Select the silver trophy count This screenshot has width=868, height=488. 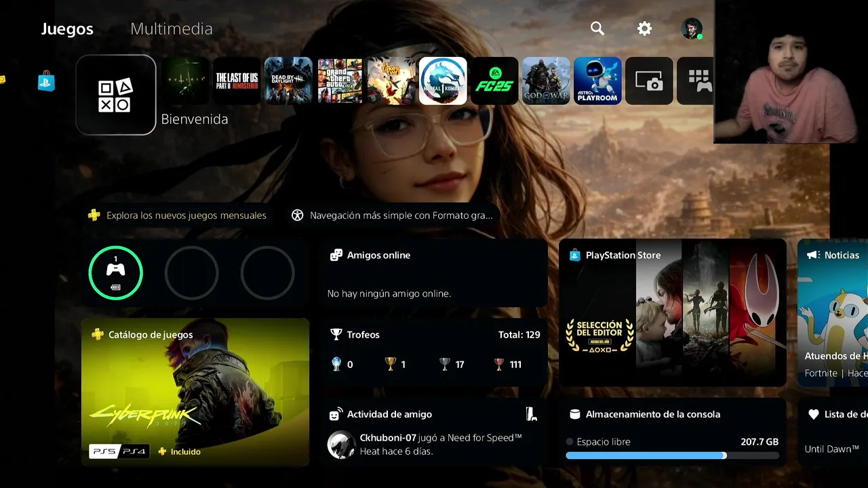point(452,365)
